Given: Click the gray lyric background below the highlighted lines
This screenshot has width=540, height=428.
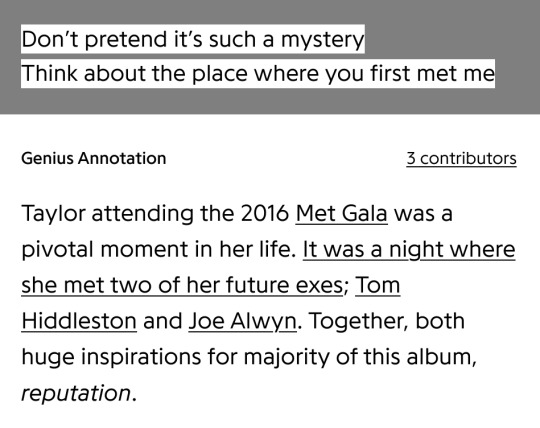Looking at the screenshot, I should click(x=270, y=102).
